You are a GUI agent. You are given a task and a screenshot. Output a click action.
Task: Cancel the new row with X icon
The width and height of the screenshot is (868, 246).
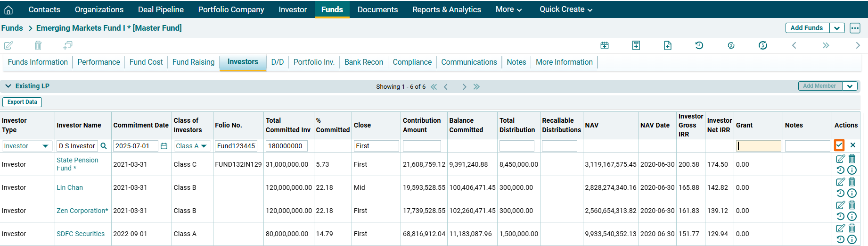(853, 145)
